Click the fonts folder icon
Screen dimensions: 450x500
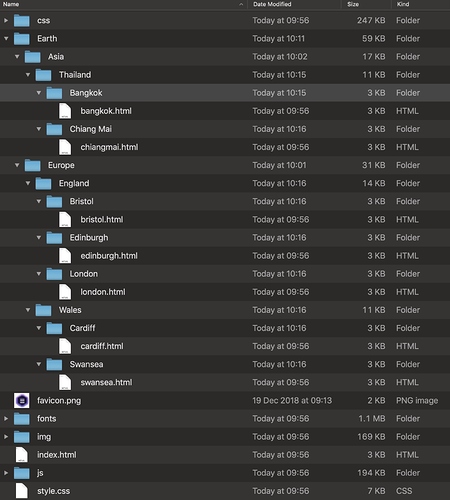tap(22, 419)
